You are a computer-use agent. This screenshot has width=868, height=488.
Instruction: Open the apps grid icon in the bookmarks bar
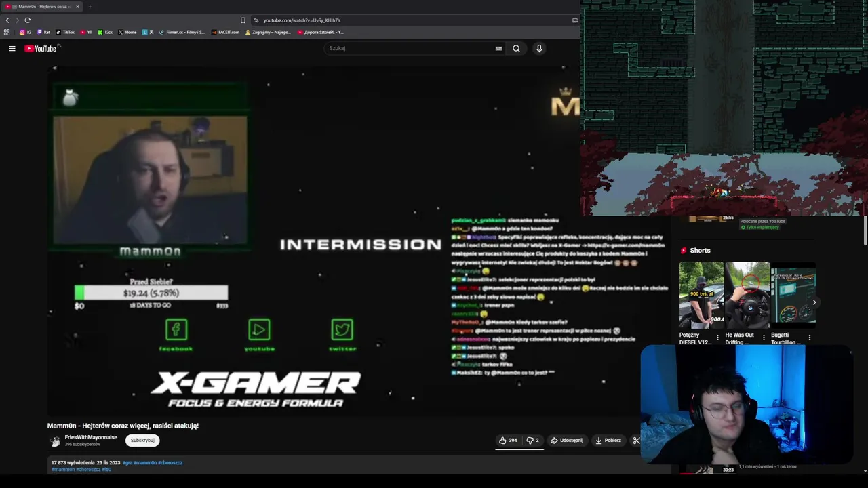pyautogui.click(x=7, y=32)
